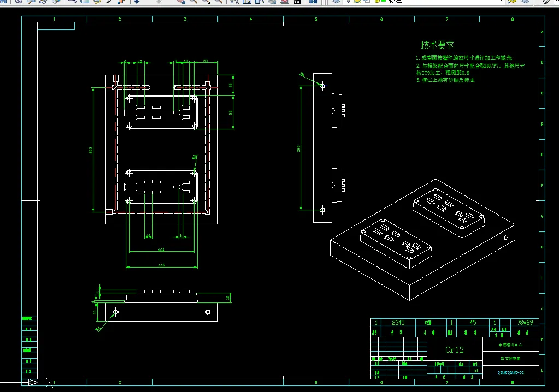
Task: Click the Match Properties brush icon
Action: [x=109, y=1]
